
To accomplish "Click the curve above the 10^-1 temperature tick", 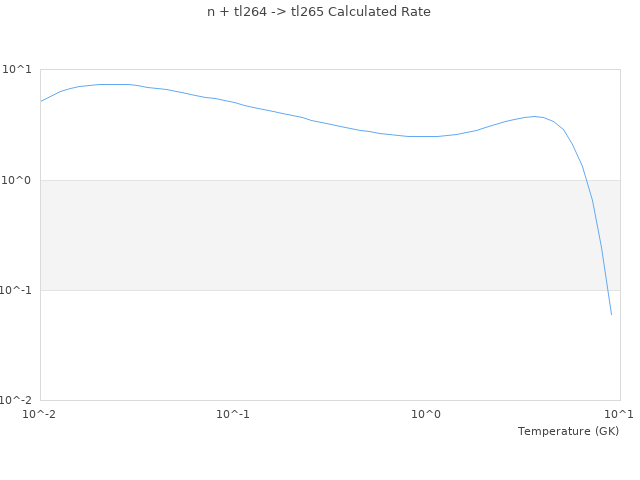I will [x=233, y=102].
